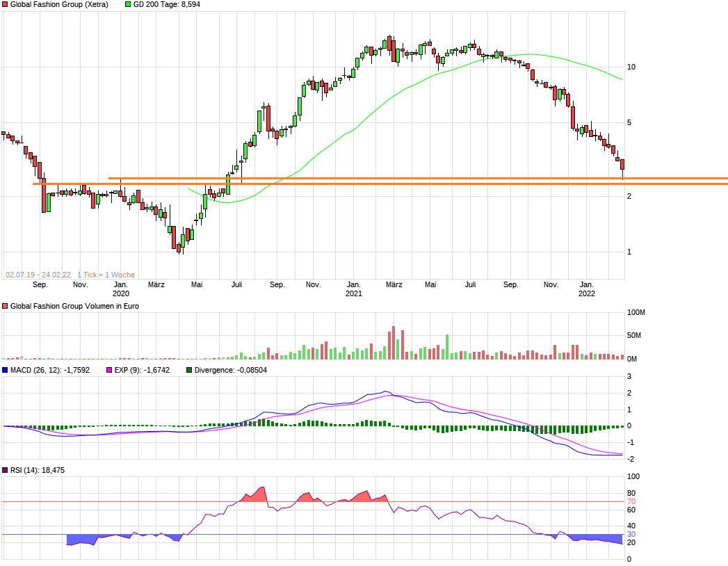728x566 pixels.
Task: Click the purple RSI (14) legend swatch
Action: click(5, 470)
